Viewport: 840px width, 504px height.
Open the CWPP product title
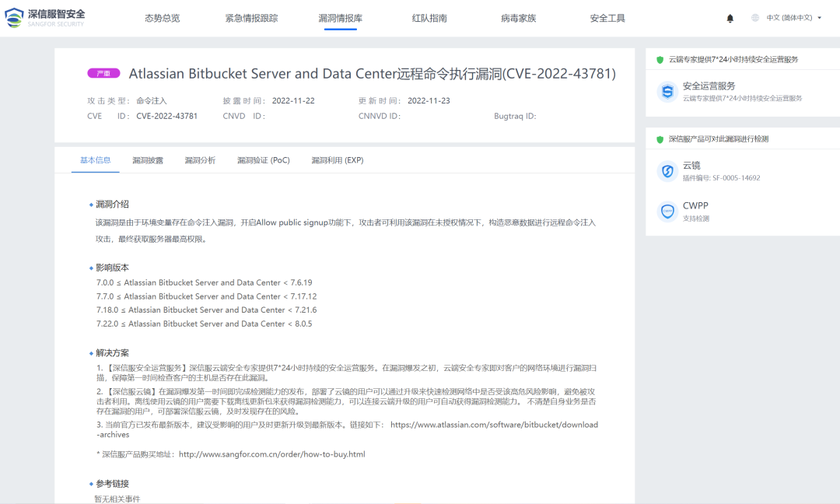coord(695,205)
